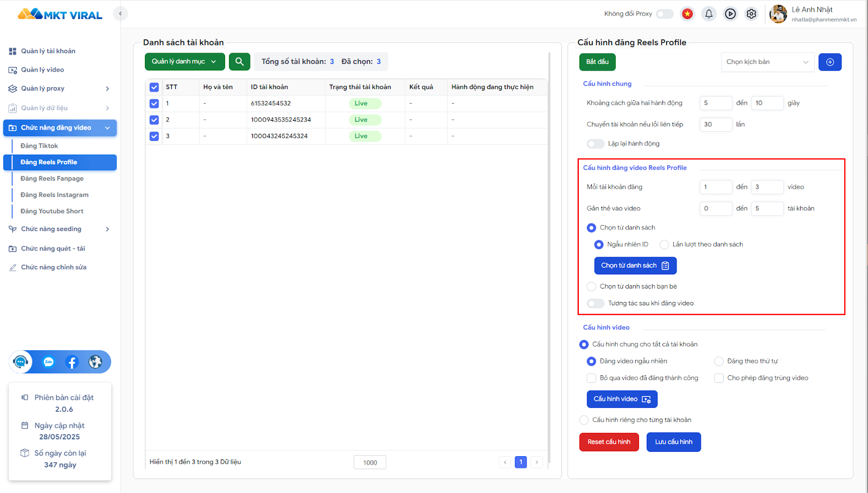Open the Facebook contact icon
868x493 pixels.
(x=72, y=362)
